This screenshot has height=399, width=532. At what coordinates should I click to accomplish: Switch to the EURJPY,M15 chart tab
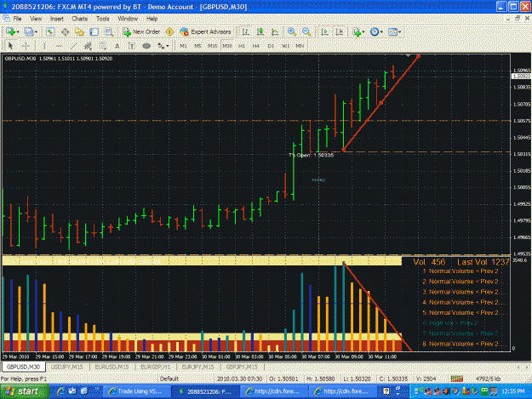pyautogui.click(x=197, y=368)
